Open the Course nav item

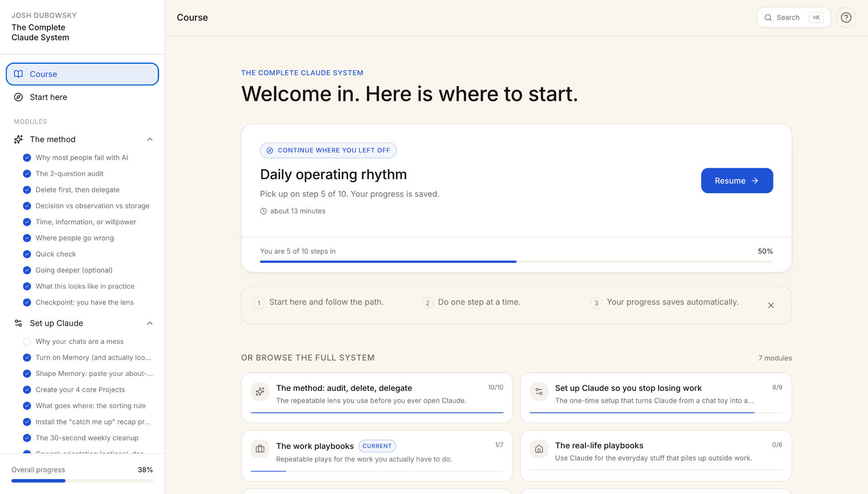82,74
